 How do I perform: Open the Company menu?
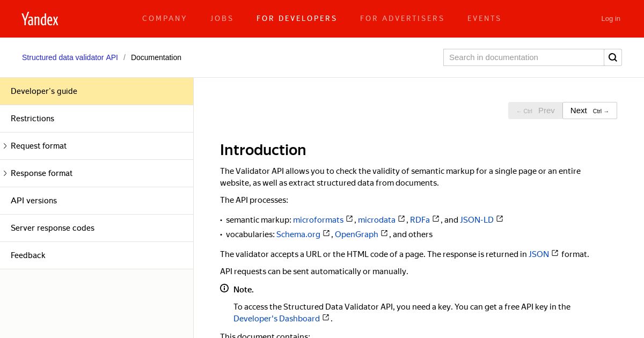(165, 18)
